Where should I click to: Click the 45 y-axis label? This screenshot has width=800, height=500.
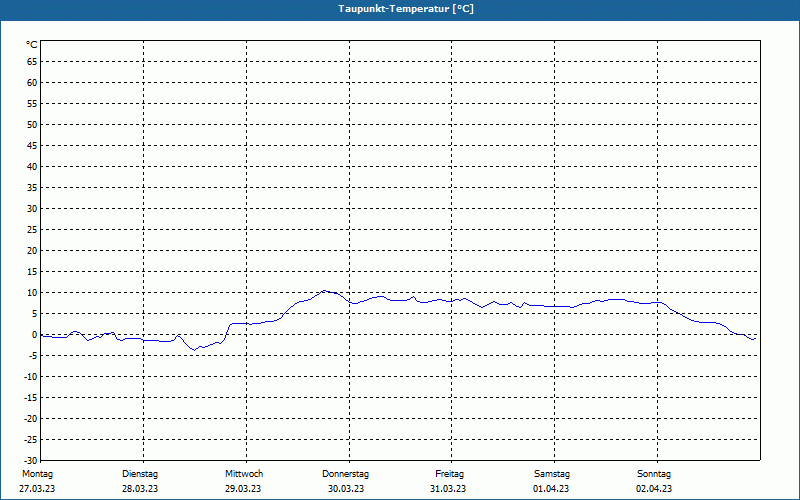coord(32,145)
